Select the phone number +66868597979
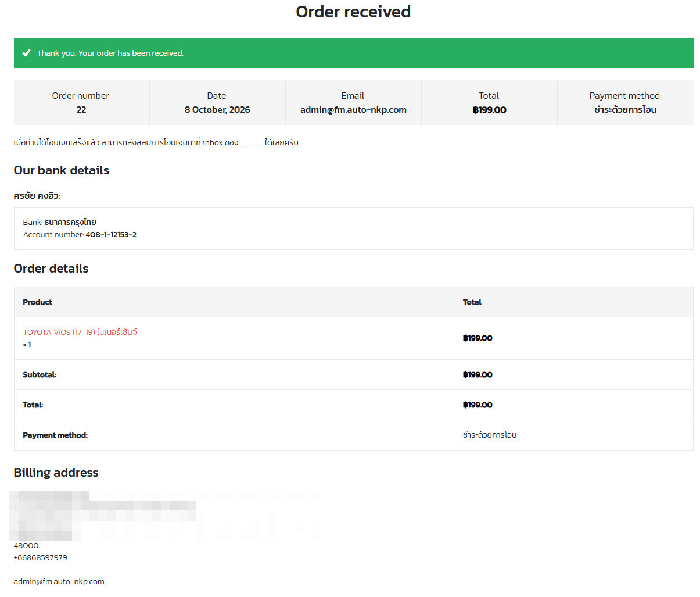The image size is (700, 597). tap(41, 558)
